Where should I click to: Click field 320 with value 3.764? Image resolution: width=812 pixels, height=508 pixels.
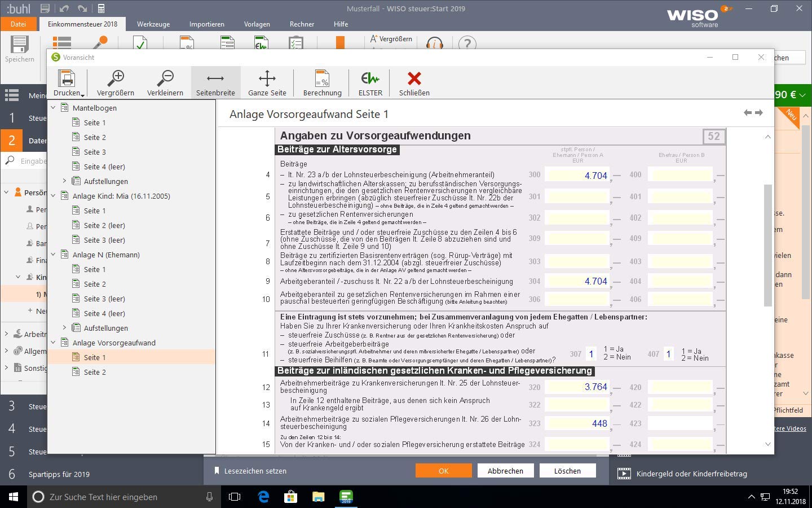click(577, 387)
